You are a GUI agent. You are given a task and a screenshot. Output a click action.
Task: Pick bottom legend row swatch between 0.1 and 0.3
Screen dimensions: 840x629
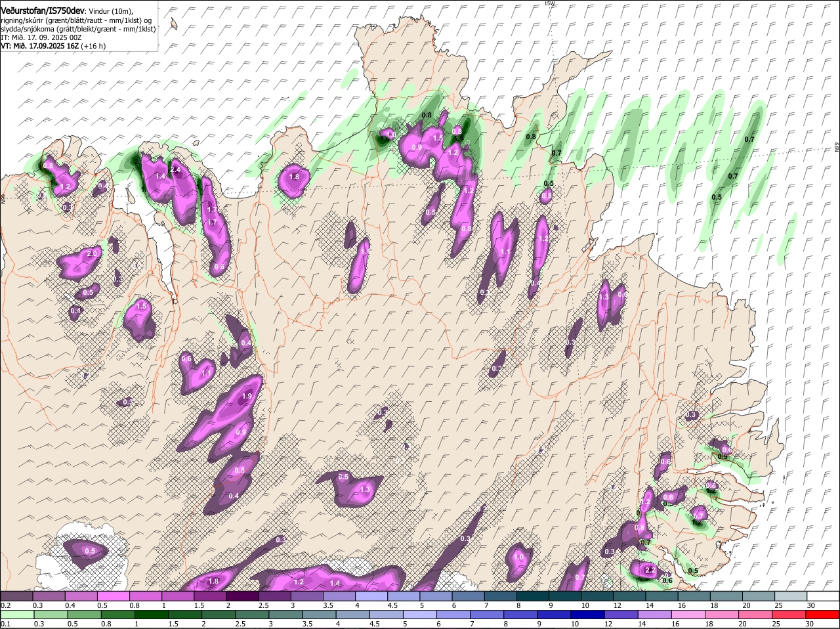(17, 615)
